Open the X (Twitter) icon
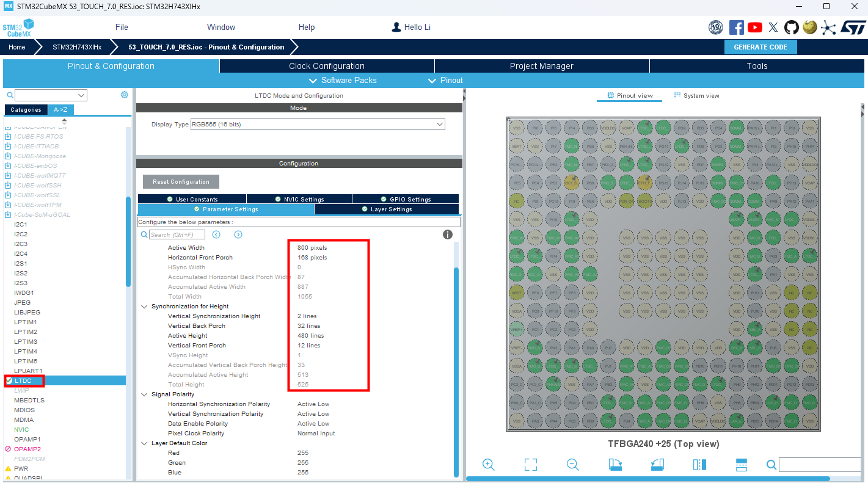 [x=773, y=27]
